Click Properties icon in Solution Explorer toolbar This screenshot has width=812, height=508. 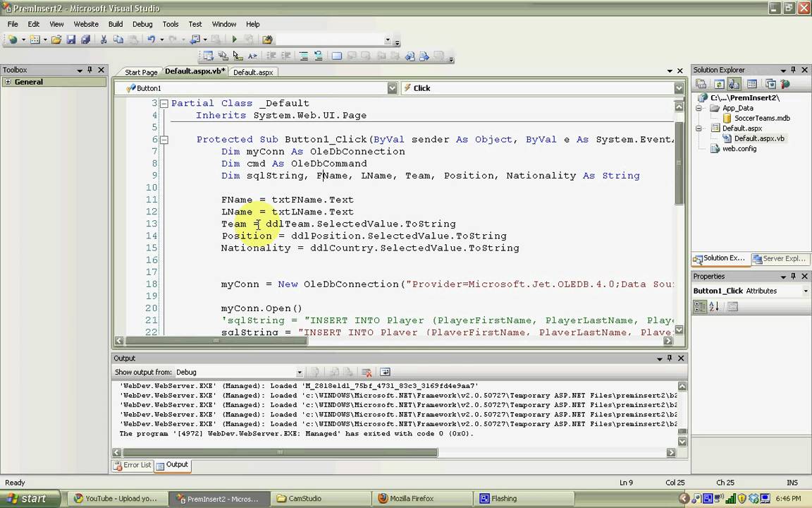coord(701,84)
